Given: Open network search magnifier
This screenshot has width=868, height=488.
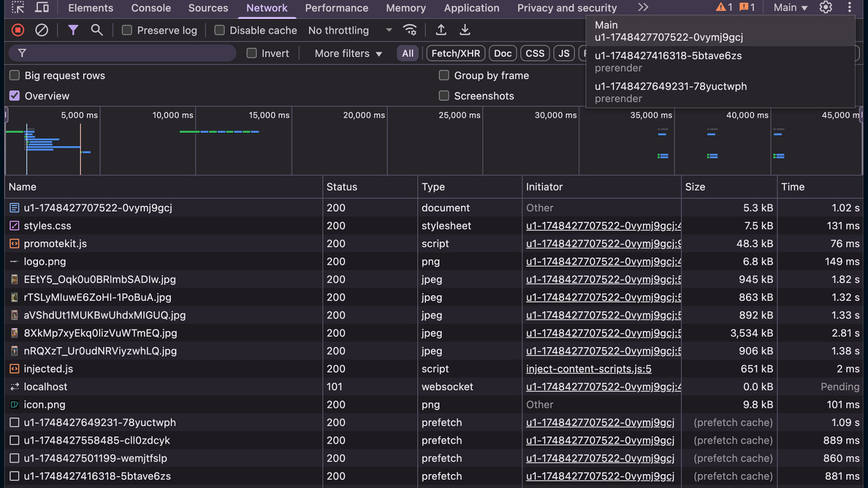Looking at the screenshot, I should click(97, 30).
